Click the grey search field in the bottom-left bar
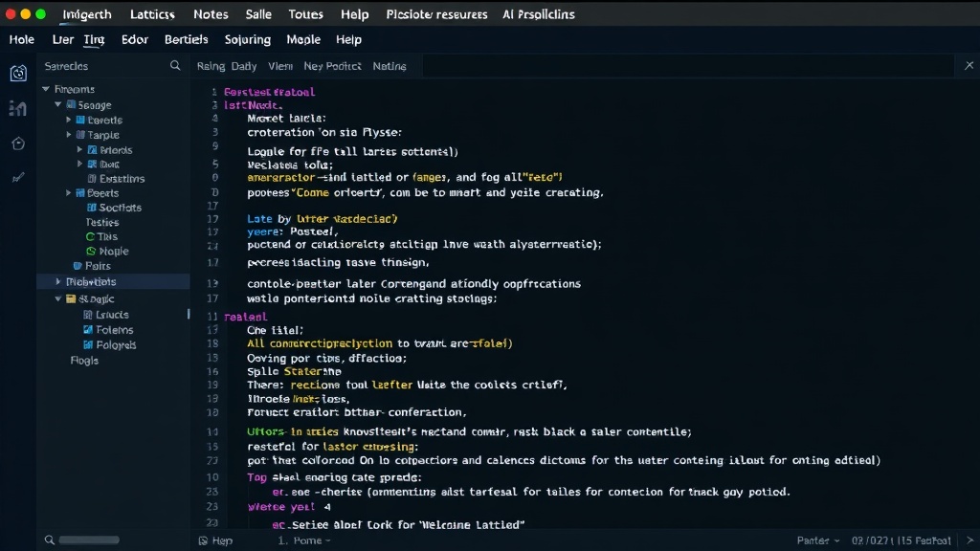The width and height of the screenshot is (980, 551). tap(89, 540)
